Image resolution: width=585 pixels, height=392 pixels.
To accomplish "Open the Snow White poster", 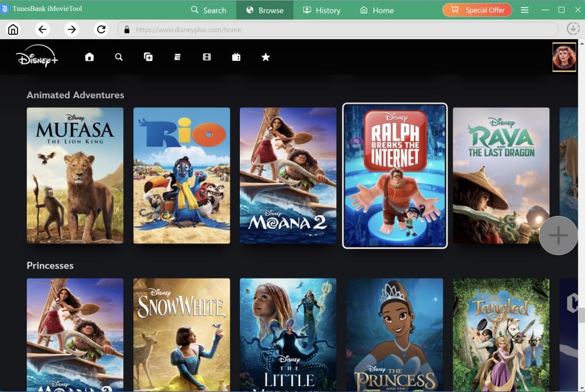I will click(182, 334).
